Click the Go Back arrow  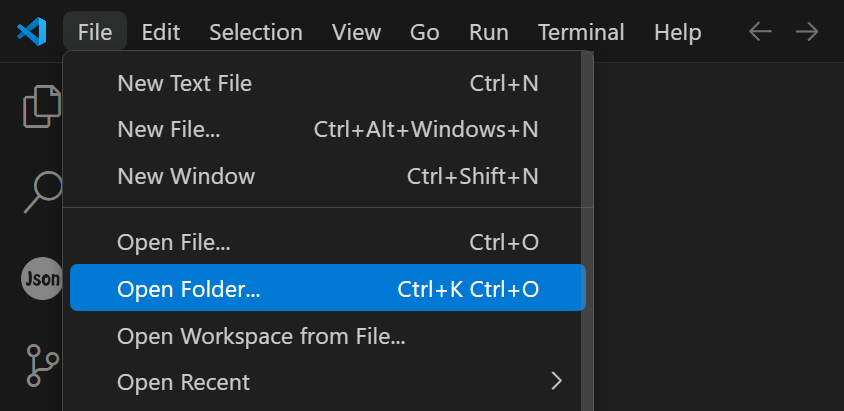(760, 32)
